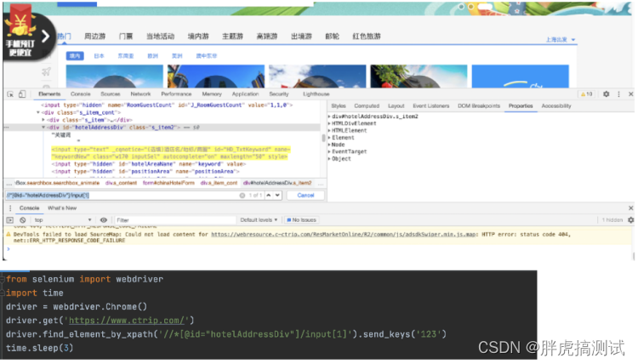Go to next search match arrow

(x=277, y=196)
